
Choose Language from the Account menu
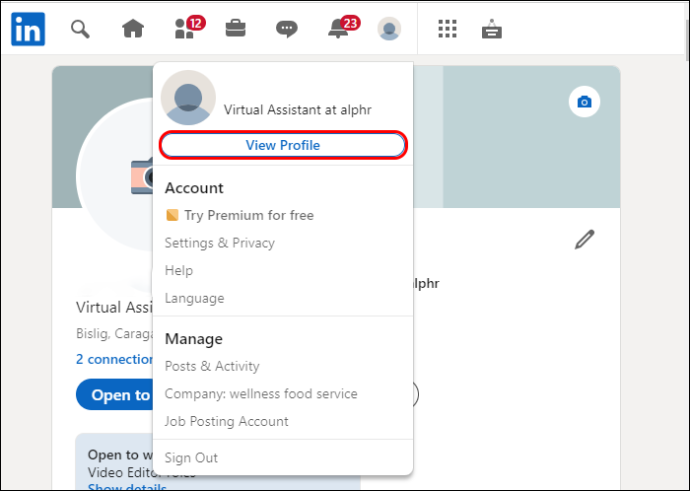(195, 298)
